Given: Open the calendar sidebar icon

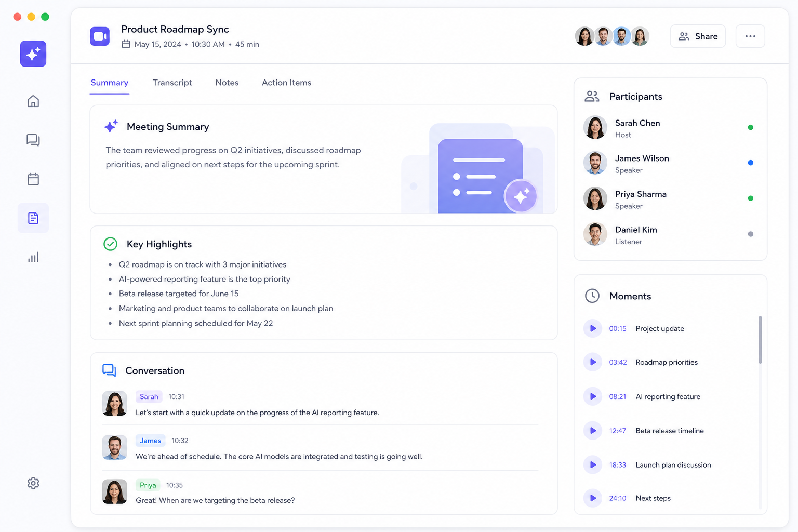Looking at the screenshot, I should [33, 179].
